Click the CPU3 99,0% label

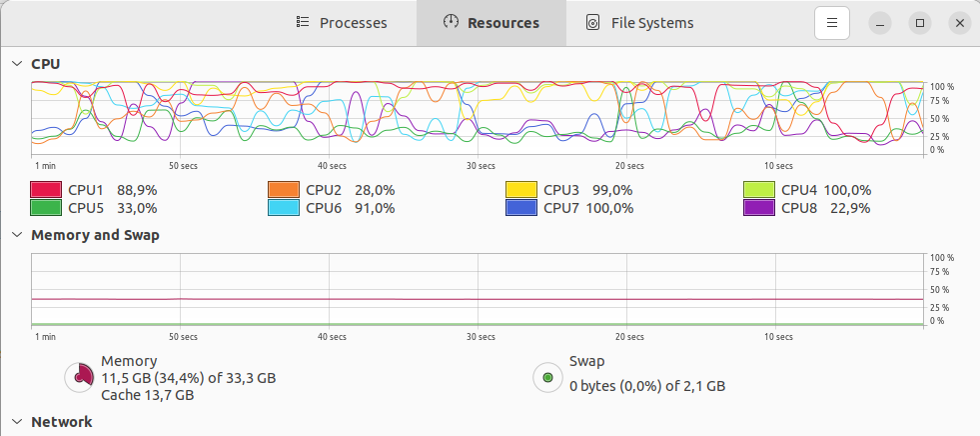pyautogui.click(x=588, y=190)
